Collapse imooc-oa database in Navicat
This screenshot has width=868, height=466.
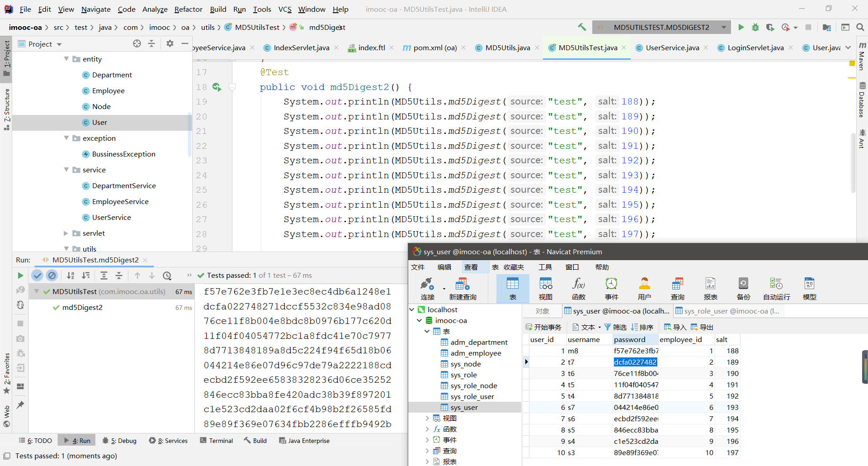(x=419, y=320)
